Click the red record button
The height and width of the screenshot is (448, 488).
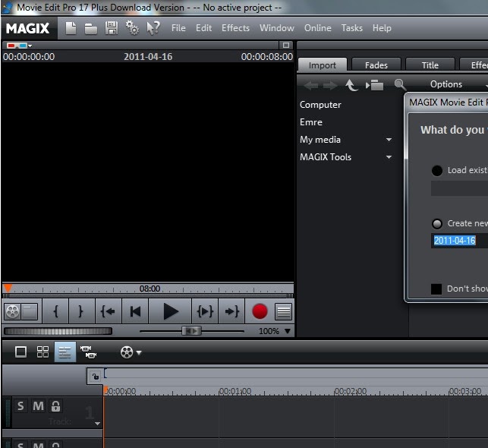click(x=260, y=311)
